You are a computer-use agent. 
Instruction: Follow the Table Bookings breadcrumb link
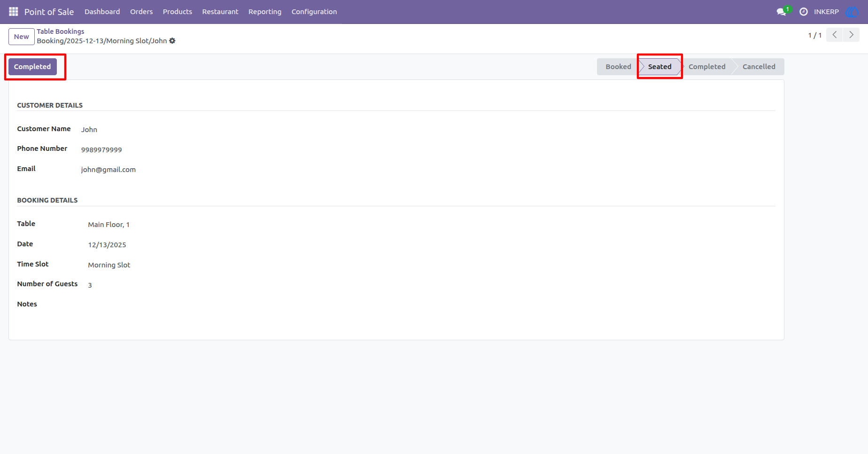click(61, 31)
